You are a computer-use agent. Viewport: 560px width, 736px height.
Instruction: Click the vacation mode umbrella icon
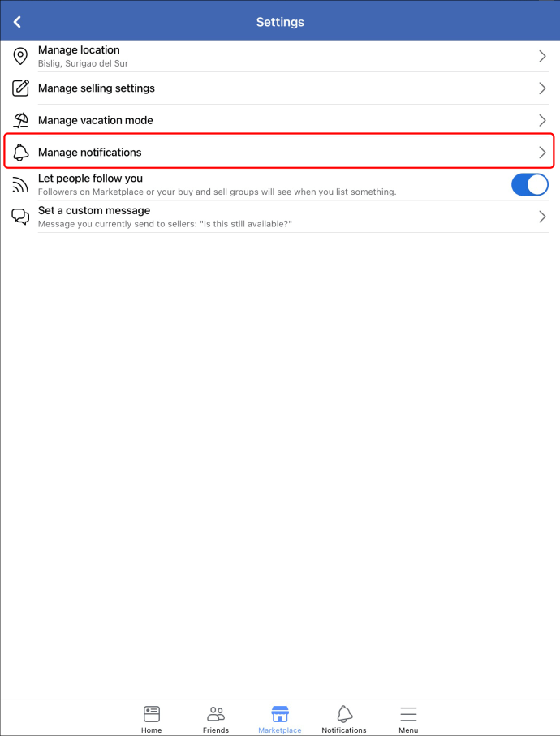[x=20, y=120]
